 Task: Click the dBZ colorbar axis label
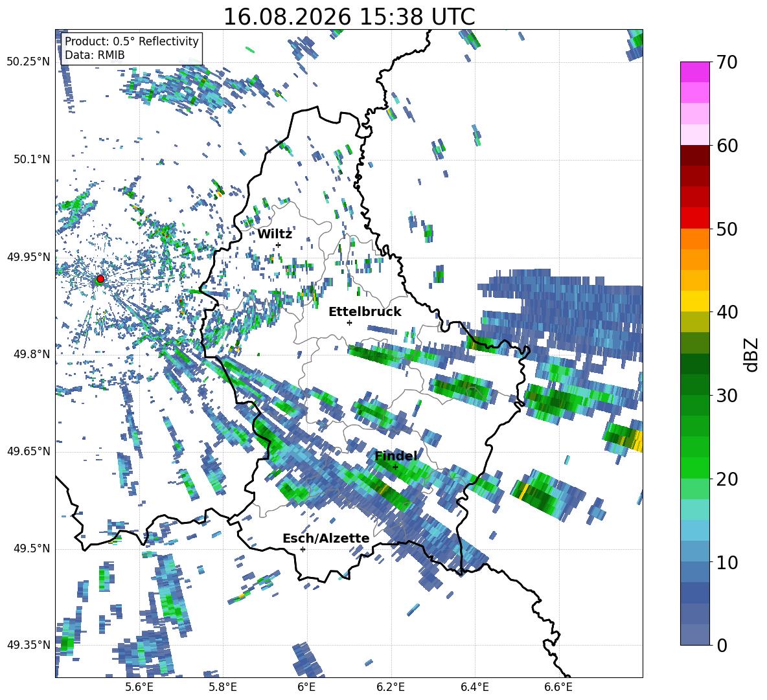point(752,354)
